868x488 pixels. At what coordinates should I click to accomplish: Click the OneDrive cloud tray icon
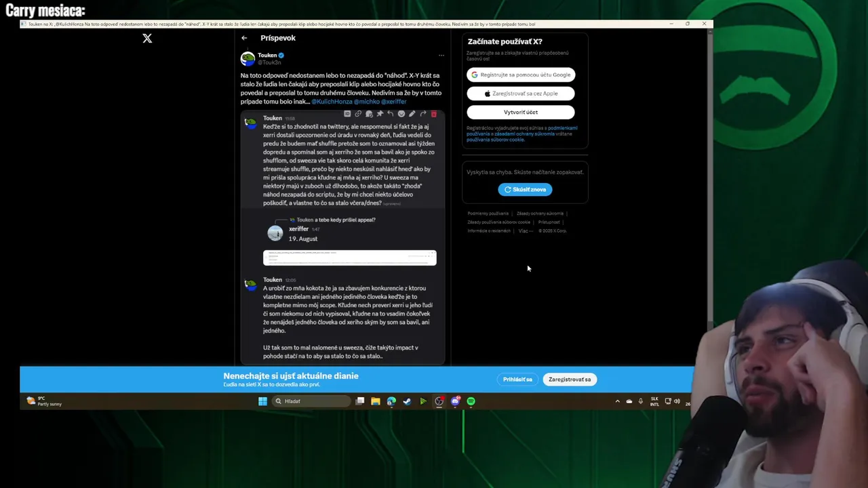(629, 401)
